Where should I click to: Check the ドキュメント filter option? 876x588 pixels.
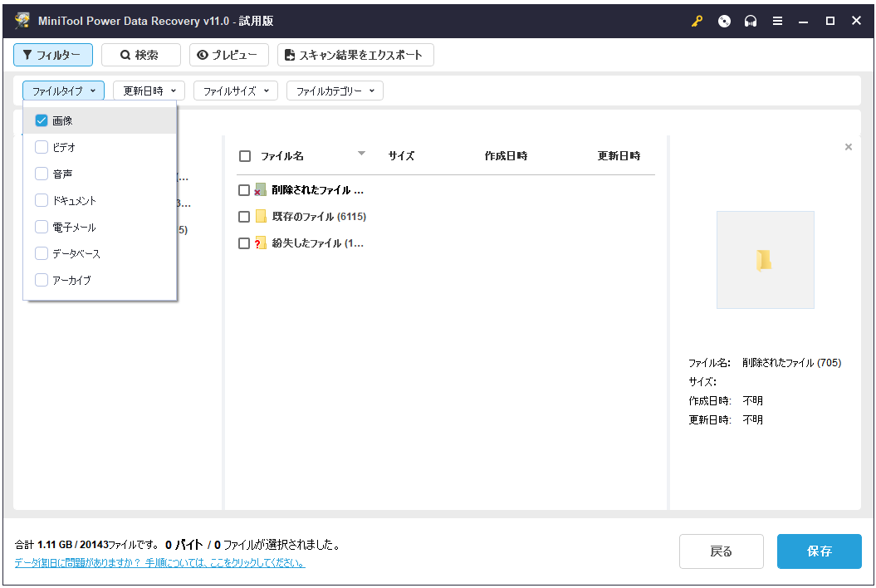tap(42, 200)
